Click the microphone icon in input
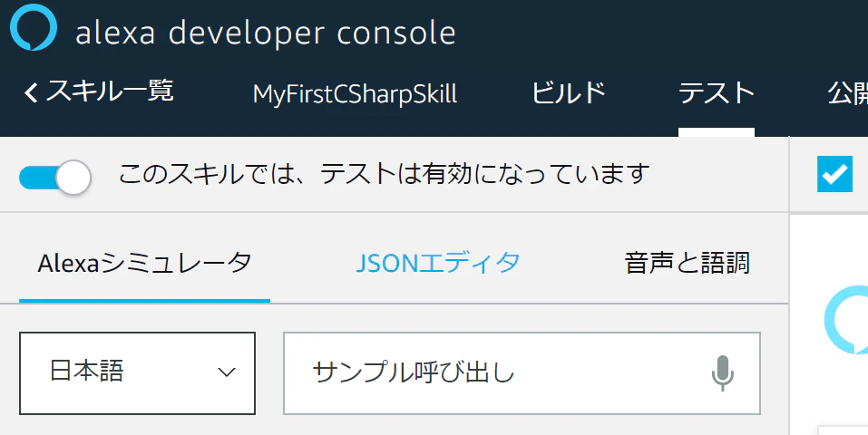 pos(722,373)
